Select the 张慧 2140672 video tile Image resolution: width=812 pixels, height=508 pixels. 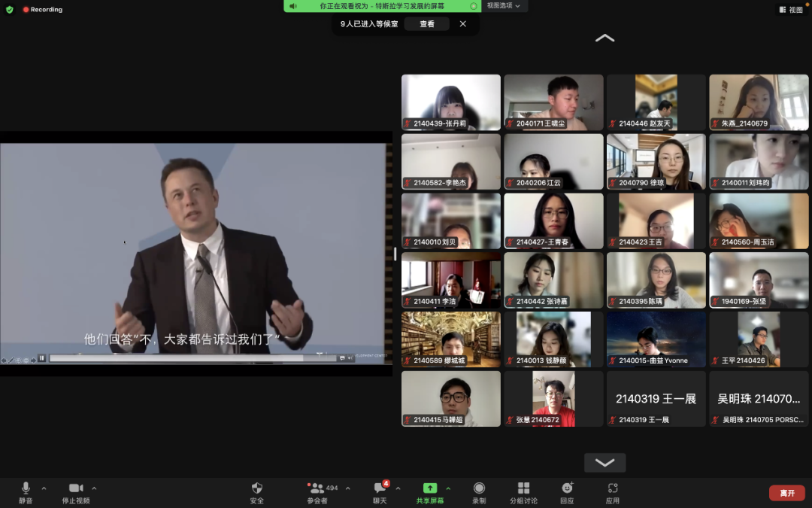tap(553, 399)
